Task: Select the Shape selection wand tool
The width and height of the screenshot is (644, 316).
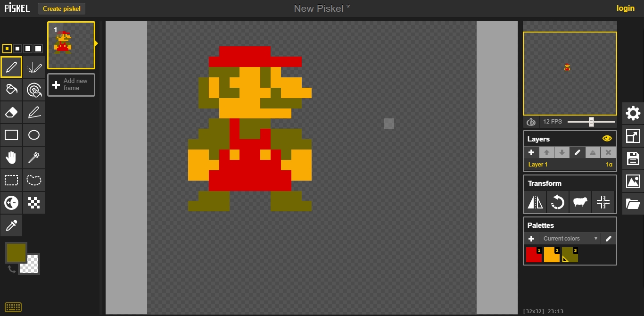Action: (x=34, y=158)
